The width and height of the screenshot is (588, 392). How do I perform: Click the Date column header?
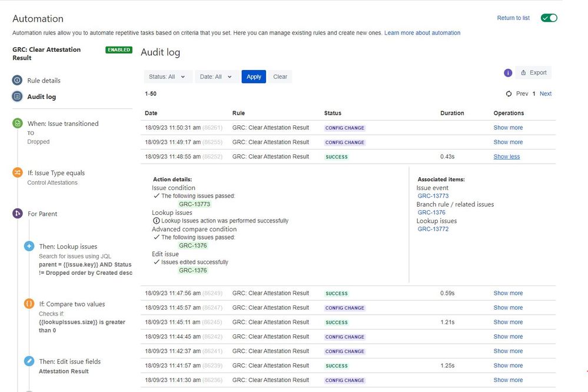pos(151,113)
